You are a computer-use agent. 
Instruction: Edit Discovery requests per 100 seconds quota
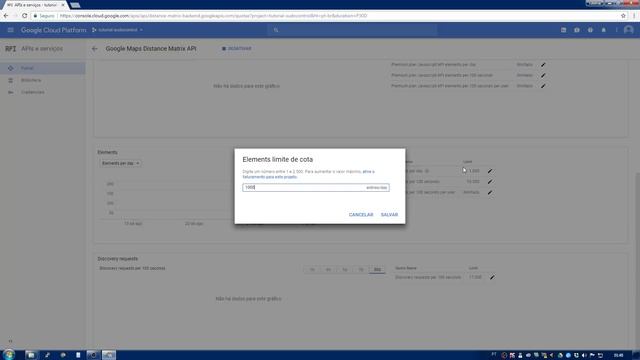[x=492, y=278]
